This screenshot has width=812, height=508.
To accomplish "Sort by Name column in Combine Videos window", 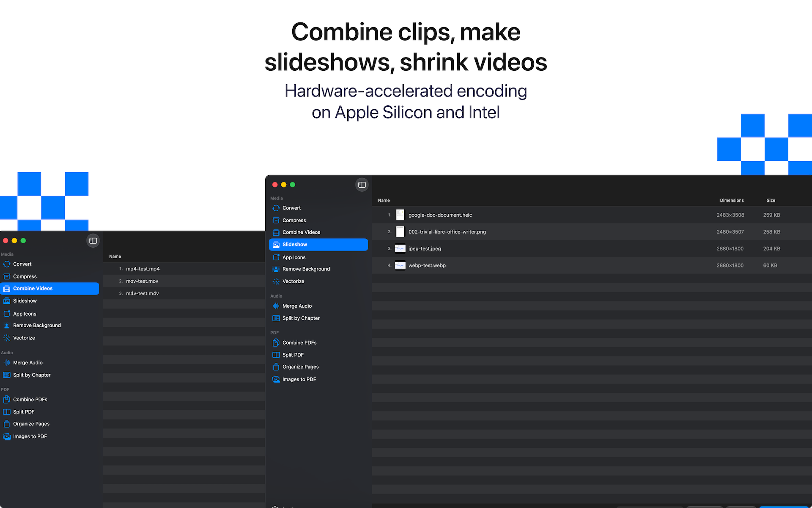I will tap(115, 256).
